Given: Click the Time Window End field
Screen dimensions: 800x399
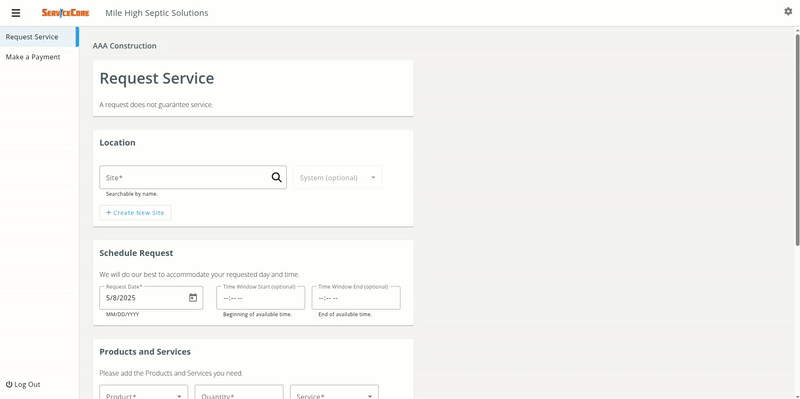Looking at the screenshot, I should (x=356, y=297).
